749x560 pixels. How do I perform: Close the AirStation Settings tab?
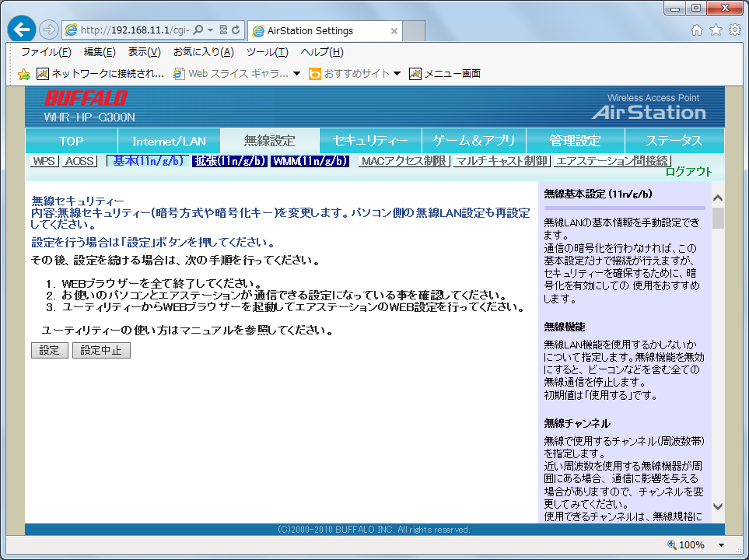[x=394, y=31]
